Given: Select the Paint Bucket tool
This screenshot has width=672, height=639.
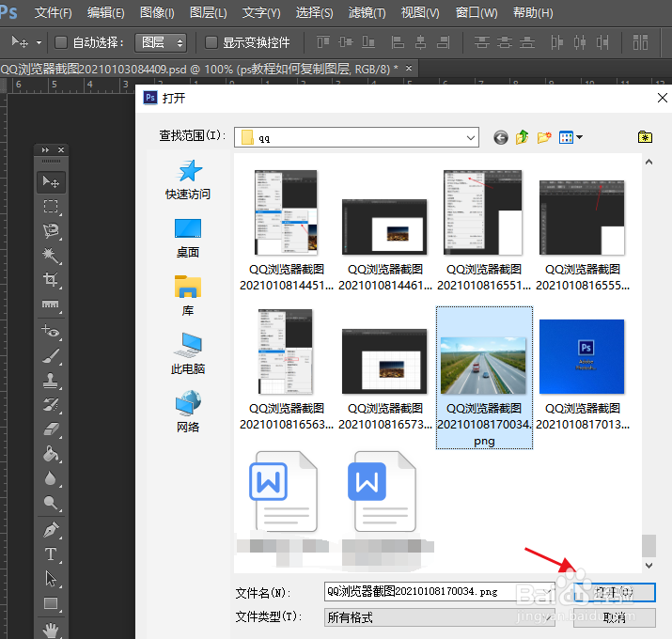Looking at the screenshot, I should pyautogui.click(x=51, y=454).
